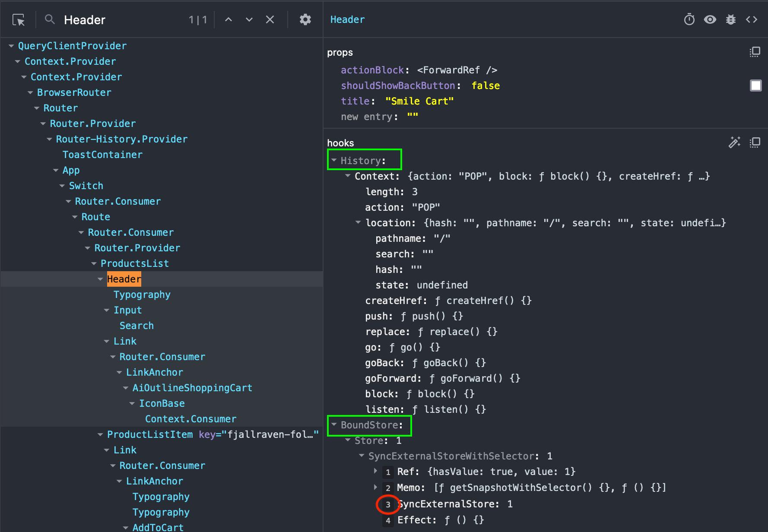Edit the title prop value "Smile Cart"
Image resolution: width=768 pixels, height=532 pixels.
(419, 101)
